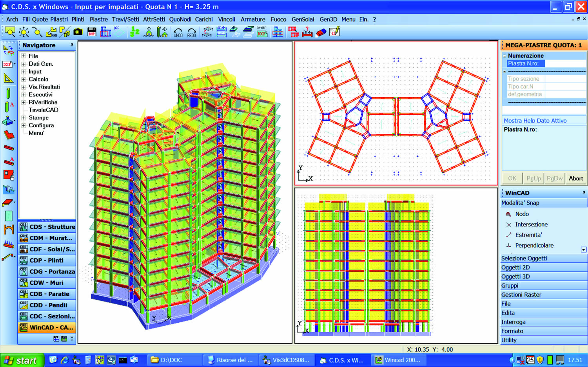Open the Piastre menu
The height and width of the screenshot is (367, 588).
(x=98, y=19)
